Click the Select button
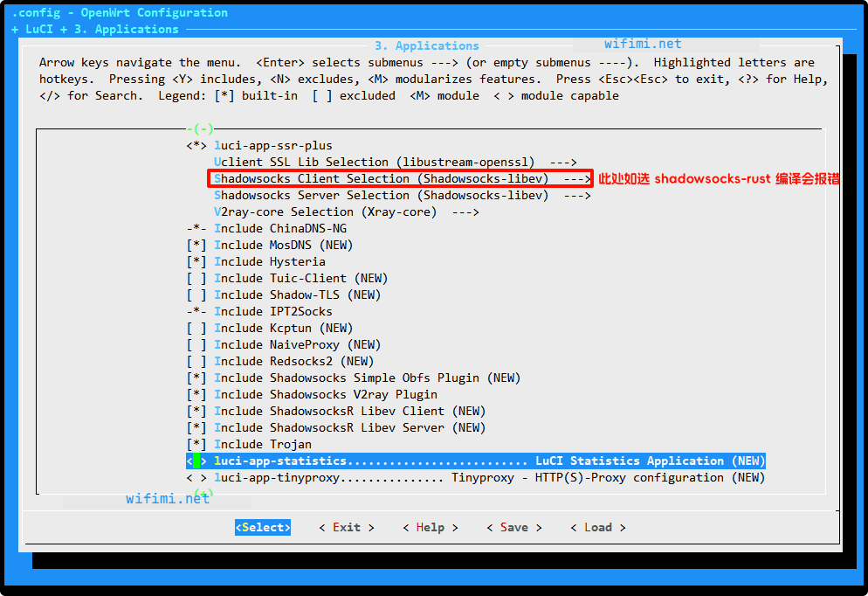 tap(263, 528)
